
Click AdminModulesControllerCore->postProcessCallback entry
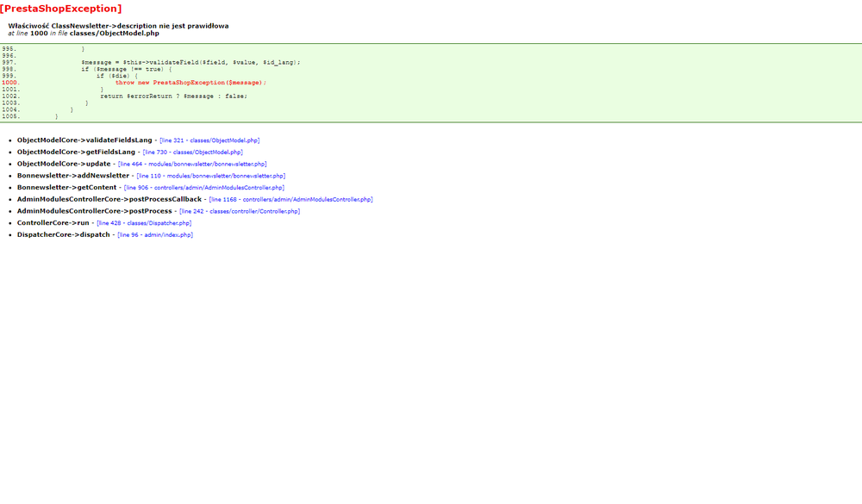[x=109, y=199]
